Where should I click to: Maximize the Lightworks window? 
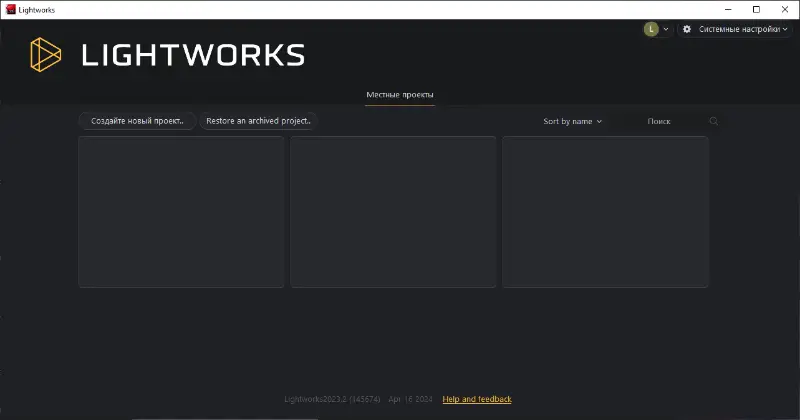756,9
